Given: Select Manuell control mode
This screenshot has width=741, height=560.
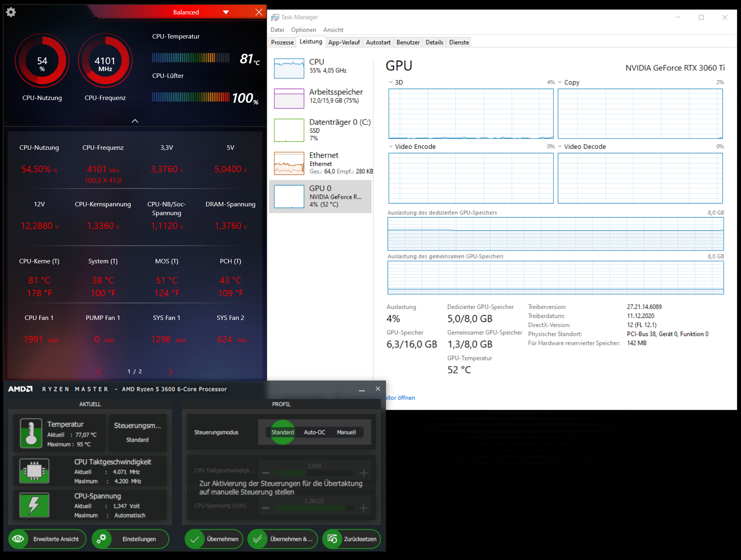Looking at the screenshot, I should click(346, 432).
